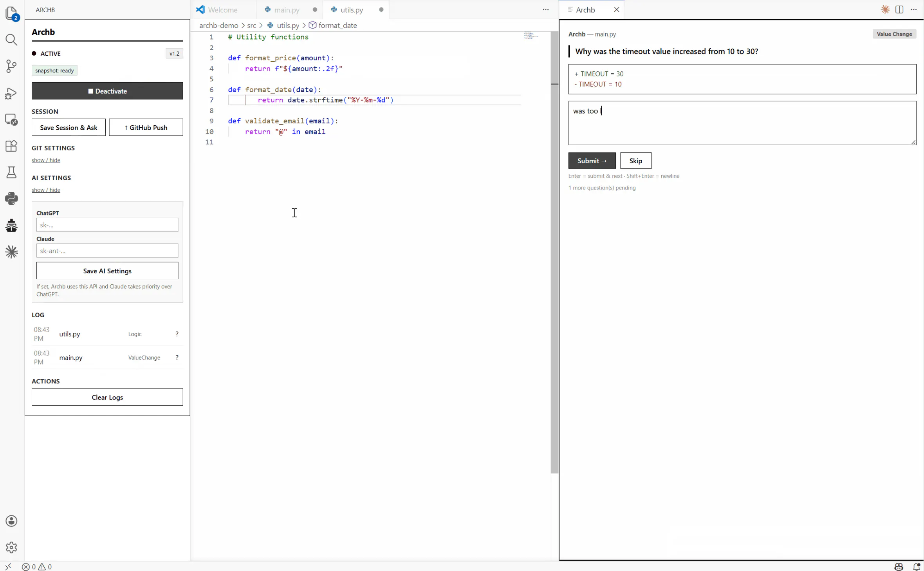Open the Docker/containers ship icon
924x571 pixels.
11,226
